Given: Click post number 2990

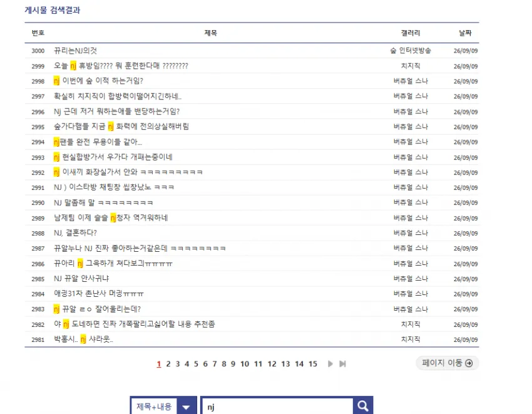Looking at the screenshot, I should [38, 203].
